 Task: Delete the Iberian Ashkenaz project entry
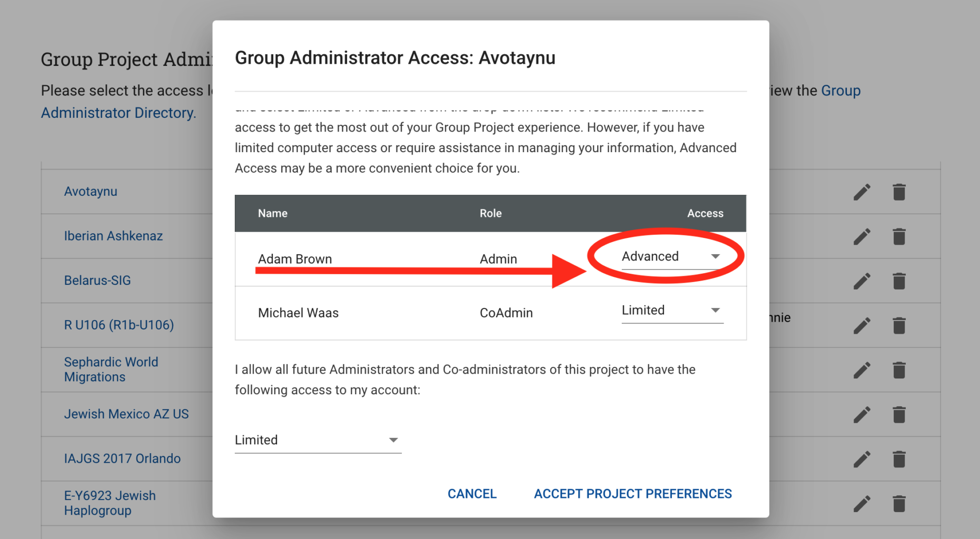point(899,237)
